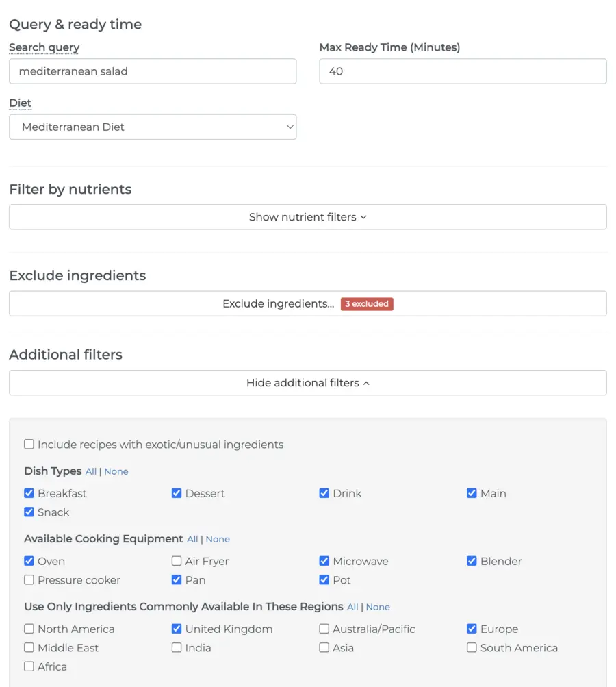
Task: Enable the Asia region filter
Action: pyautogui.click(x=324, y=647)
